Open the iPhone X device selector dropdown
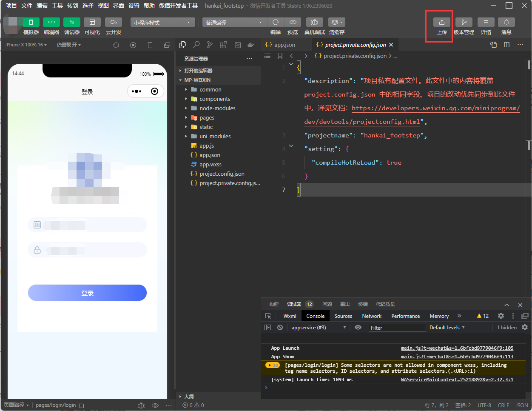 [26, 45]
